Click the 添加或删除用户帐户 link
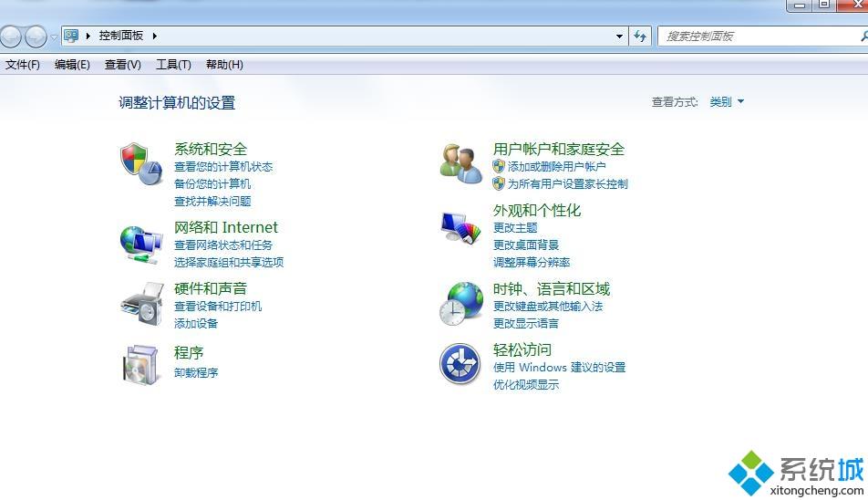868x500 pixels. tap(556, 167)
